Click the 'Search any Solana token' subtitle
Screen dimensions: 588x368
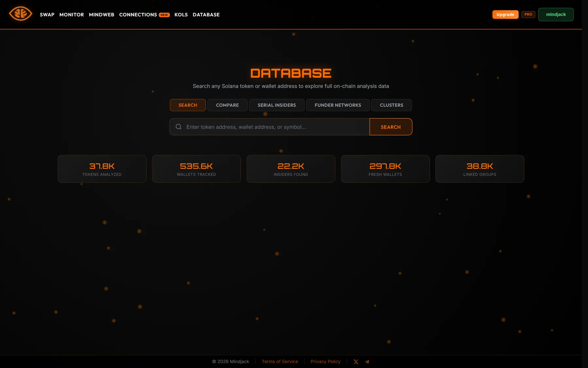(x=291, y=86)
